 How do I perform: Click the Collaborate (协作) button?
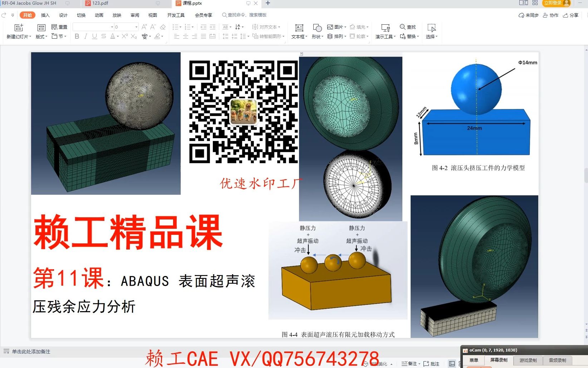tap(550, 15)
